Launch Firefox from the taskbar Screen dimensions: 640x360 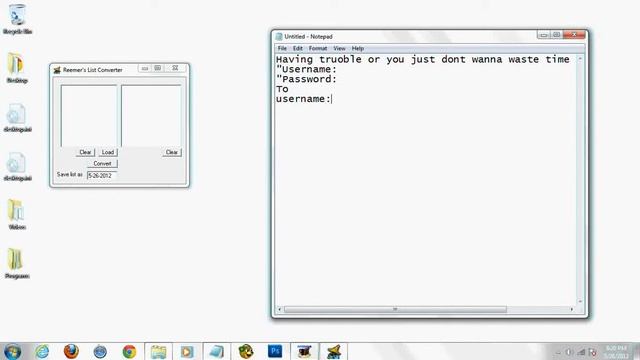click(x=71, y=351)
